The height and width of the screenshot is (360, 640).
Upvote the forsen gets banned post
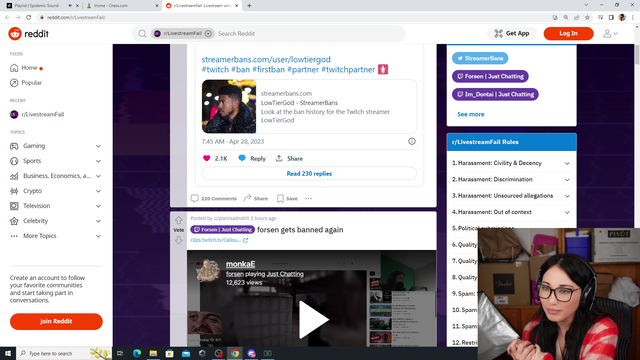[178, 220]
